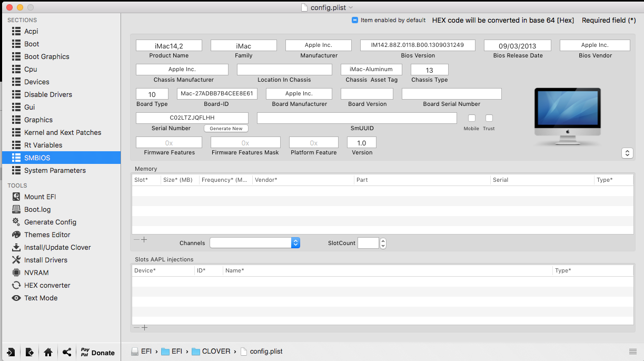The image size is (644, 361).
Task: Click the SmUUID input field
Action: tap(356, 118)
